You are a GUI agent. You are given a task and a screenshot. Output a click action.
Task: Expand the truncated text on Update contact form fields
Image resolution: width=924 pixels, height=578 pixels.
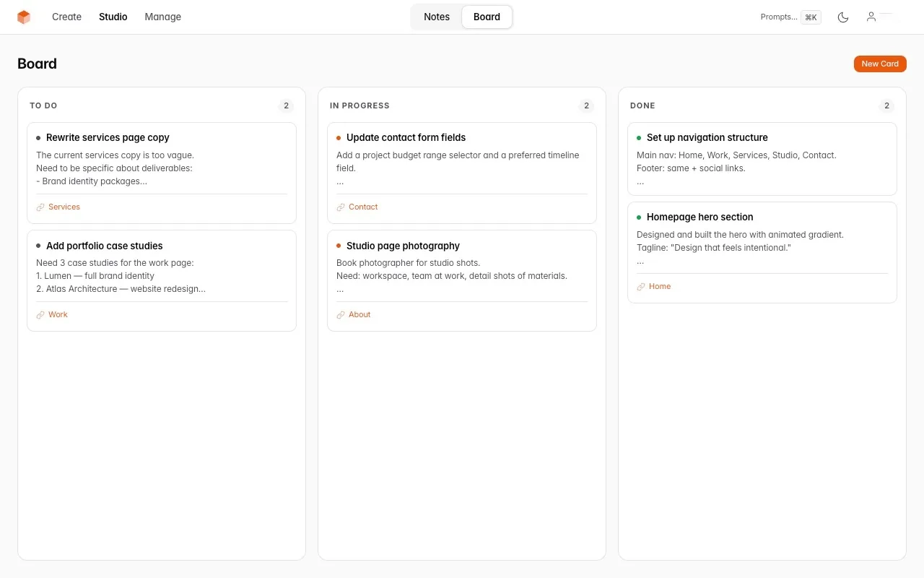(340, 181)
